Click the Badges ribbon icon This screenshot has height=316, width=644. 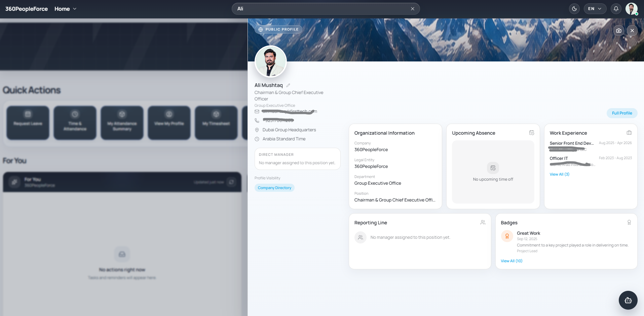point(629,222)
